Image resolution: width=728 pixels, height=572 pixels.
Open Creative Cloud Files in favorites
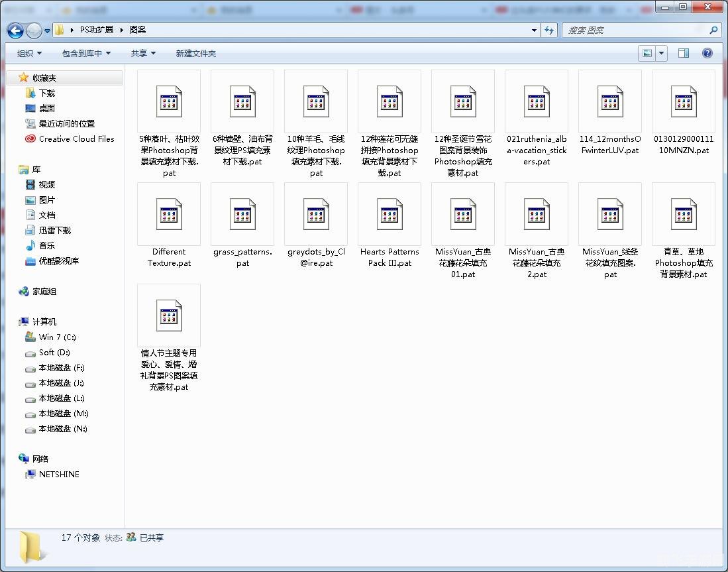(76, 139)
